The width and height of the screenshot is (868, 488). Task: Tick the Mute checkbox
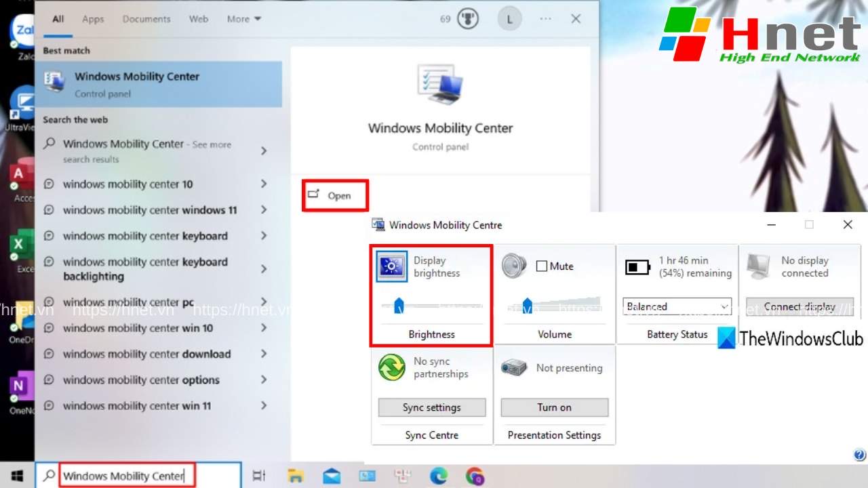(542, 266)
